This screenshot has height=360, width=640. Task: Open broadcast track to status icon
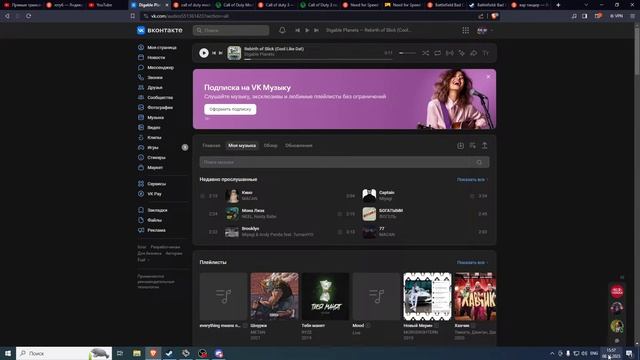pos(449,53)
